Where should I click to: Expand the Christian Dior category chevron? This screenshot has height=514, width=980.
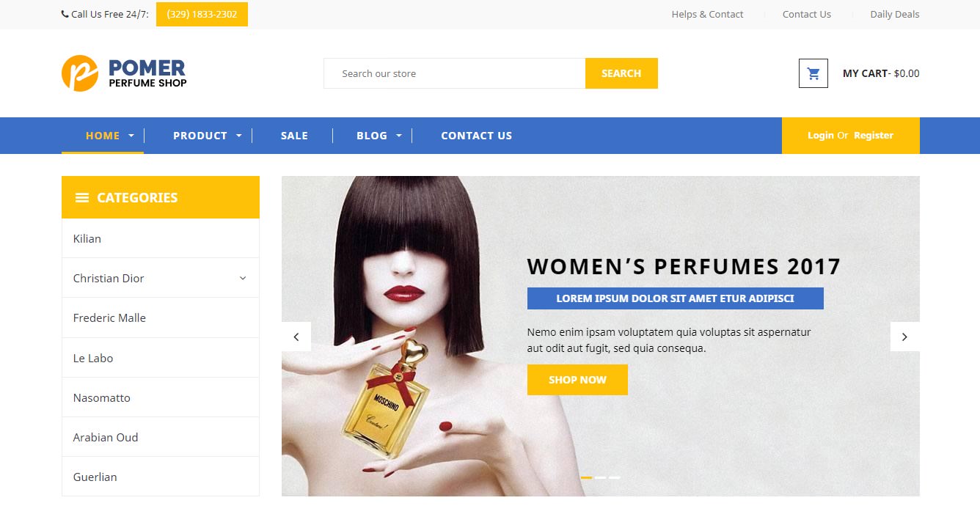coord(243,278)
